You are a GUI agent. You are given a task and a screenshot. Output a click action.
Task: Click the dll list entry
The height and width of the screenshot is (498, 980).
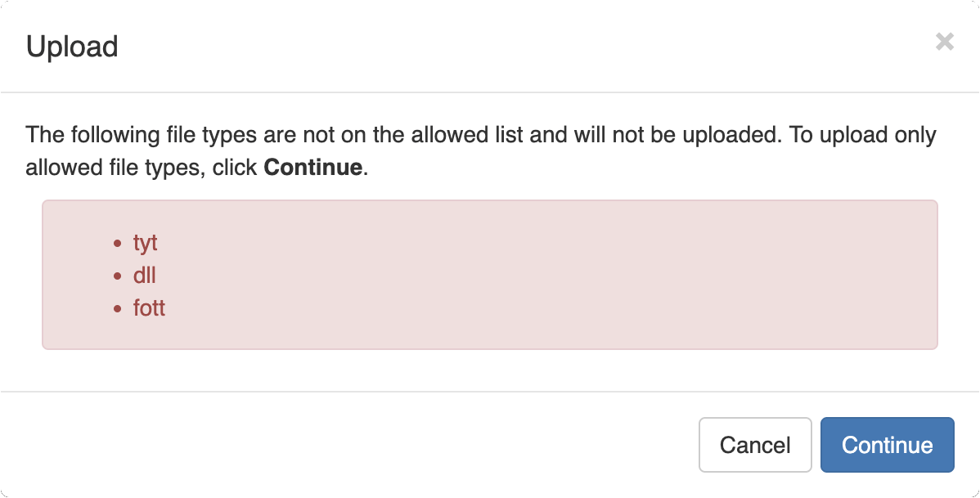pos(145,276)
